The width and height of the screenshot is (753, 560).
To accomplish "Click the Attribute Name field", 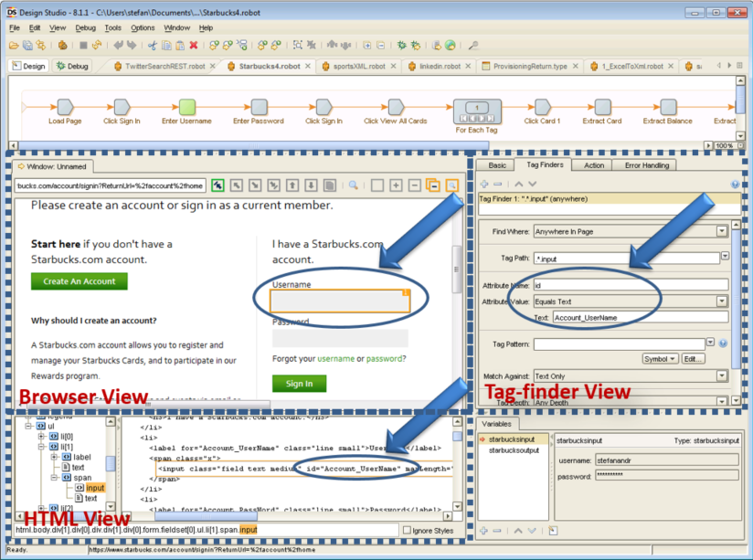I will tap(631, 285).
